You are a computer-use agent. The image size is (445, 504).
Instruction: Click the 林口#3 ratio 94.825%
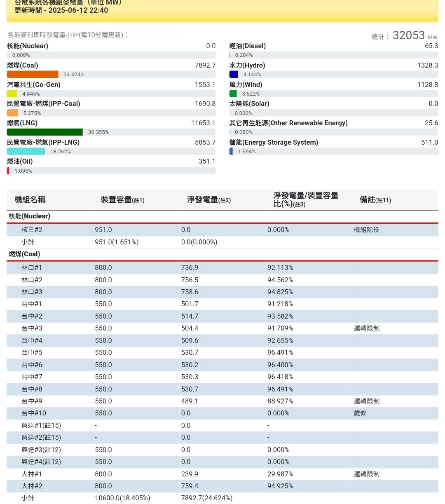[x=280, y=292]
